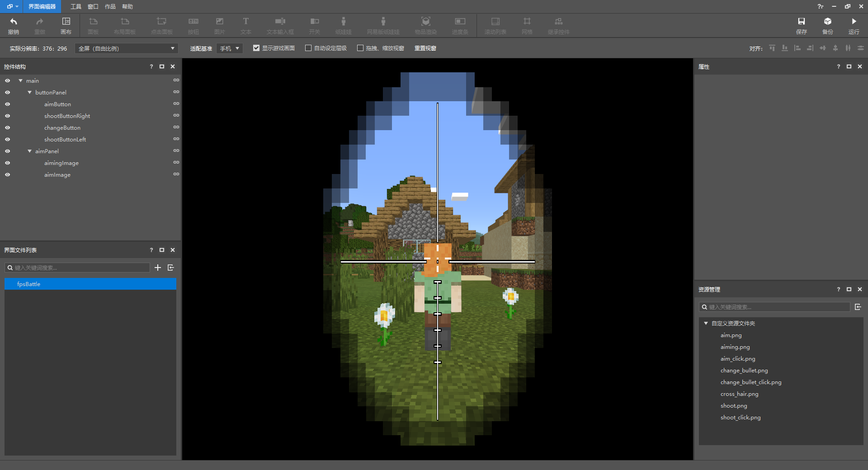The width and height of the screenshot is (868, 470).
Task: Open the 手机 adaptation baseline dropdown
Action: click(x=230, y=48)
